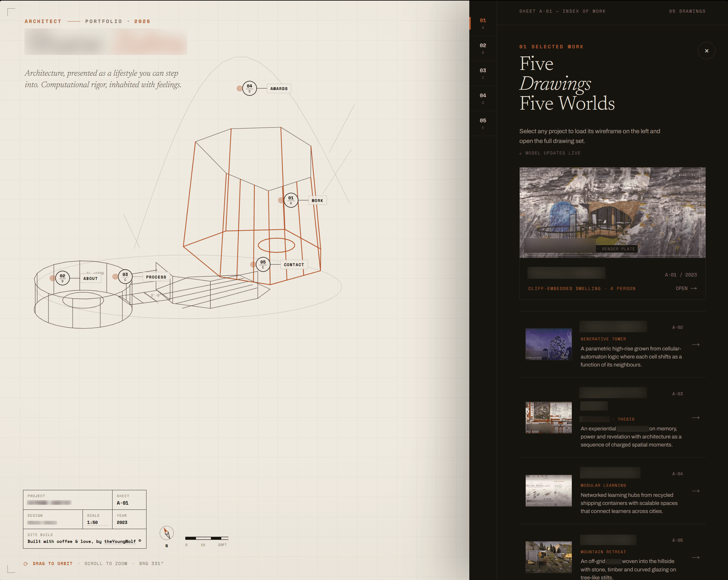Switch to sheet tab 03 C
The height and width of the screenshot is (580, 728).
[483, 73]
